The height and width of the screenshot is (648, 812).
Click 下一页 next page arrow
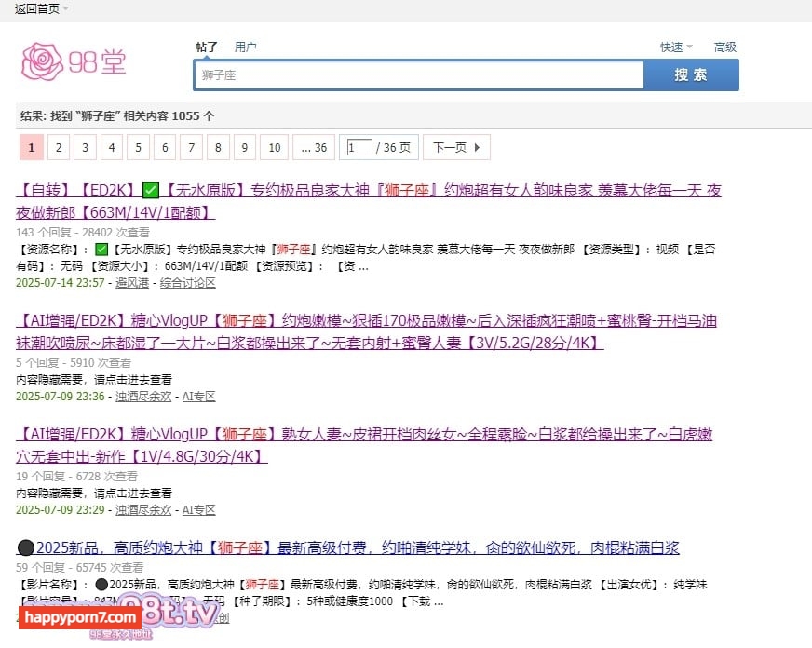[455, 147]
